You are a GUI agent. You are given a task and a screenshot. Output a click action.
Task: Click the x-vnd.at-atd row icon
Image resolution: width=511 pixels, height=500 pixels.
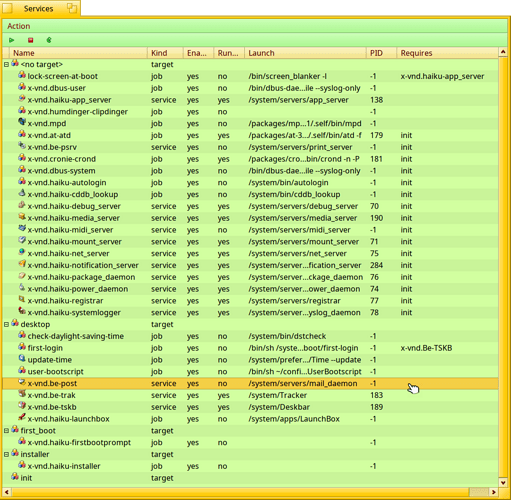(x=22, y=135)
